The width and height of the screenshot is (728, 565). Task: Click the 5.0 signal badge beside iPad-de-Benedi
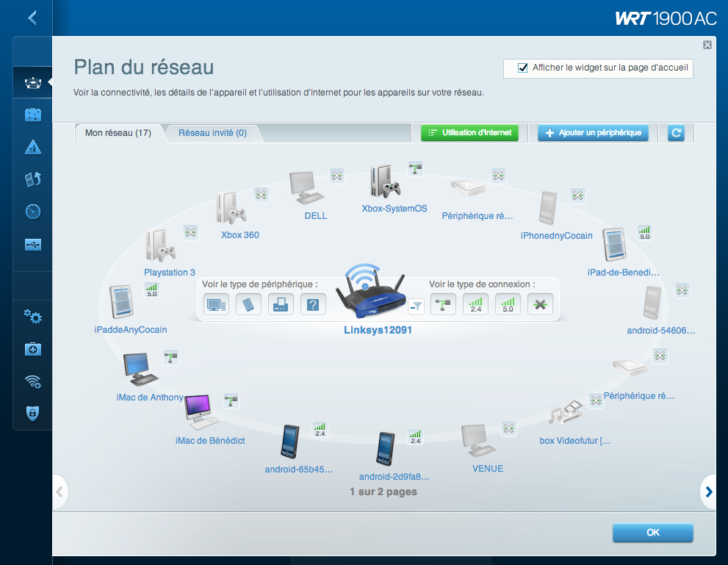(644, 233)
